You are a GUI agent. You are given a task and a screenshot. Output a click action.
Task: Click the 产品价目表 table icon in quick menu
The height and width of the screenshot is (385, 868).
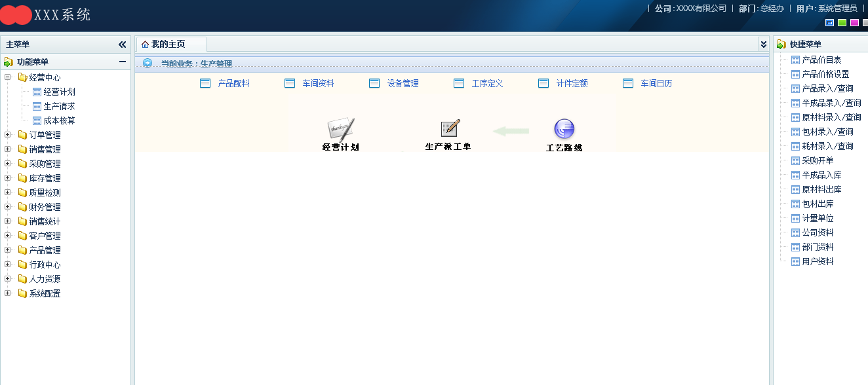click(795, 60)
